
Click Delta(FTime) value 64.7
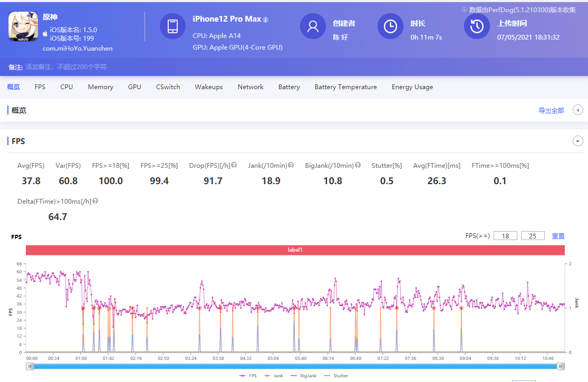coord(58,217)
